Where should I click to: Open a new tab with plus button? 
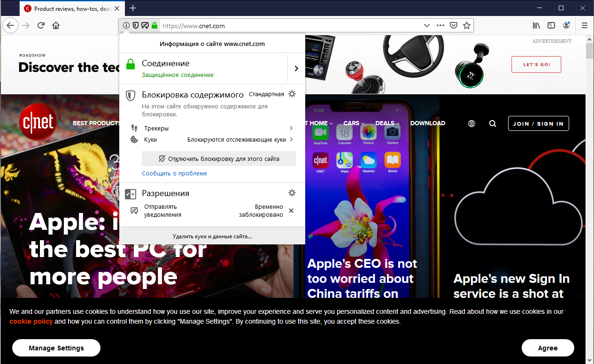click(x=133, y=8)
